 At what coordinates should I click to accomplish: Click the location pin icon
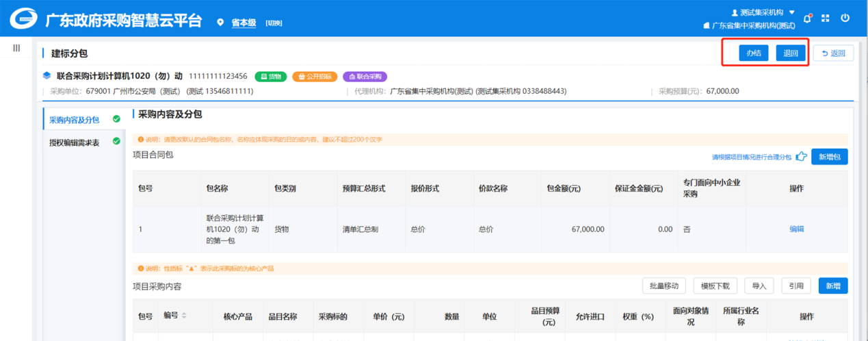pos(220,23)
